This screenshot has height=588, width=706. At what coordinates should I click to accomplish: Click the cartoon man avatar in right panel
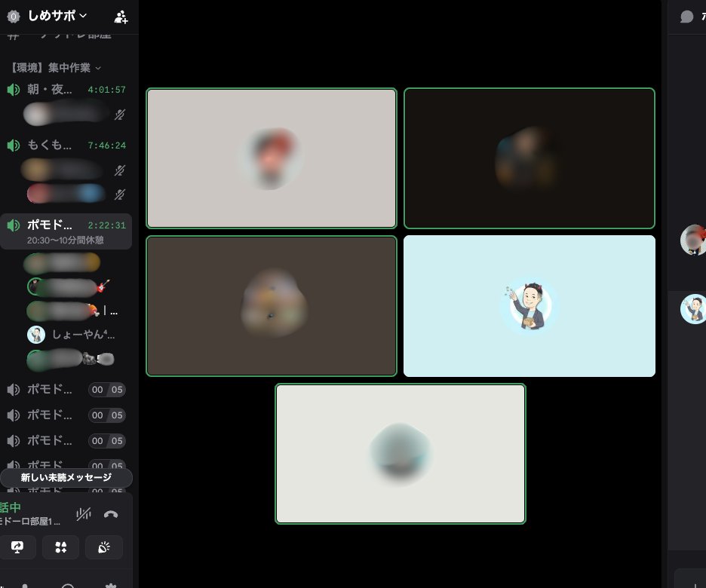[693, 309]
